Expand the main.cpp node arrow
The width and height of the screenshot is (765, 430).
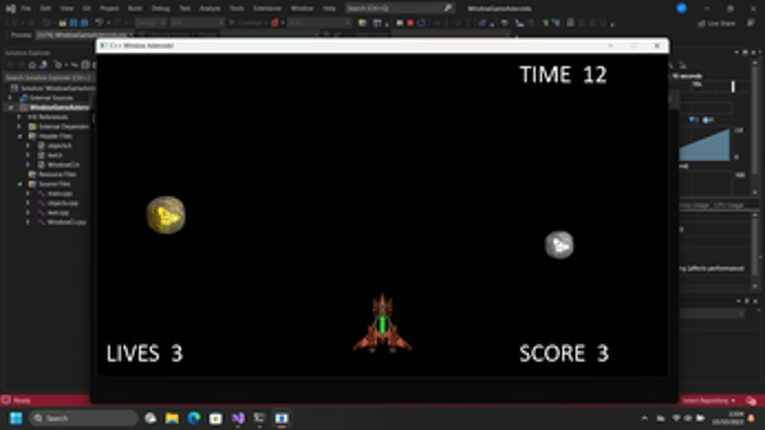click(x=28, y=193)
